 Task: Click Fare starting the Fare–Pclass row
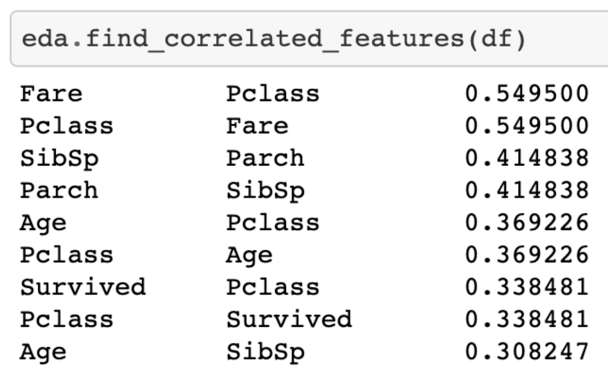[x=51, y=93]
